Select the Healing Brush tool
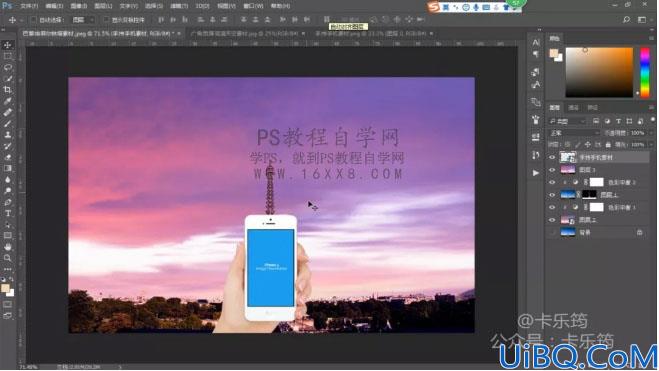 click(x=8, y=112)
